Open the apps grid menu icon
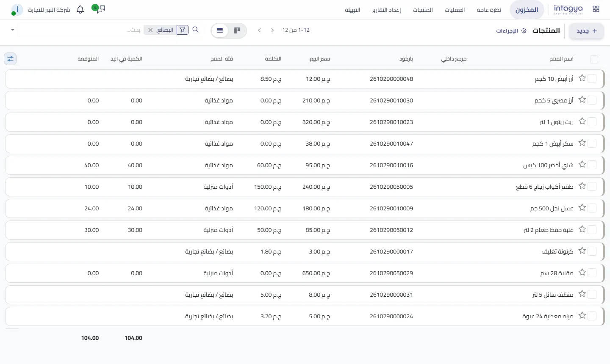The image size is (610, 364). tap(596, 9)
